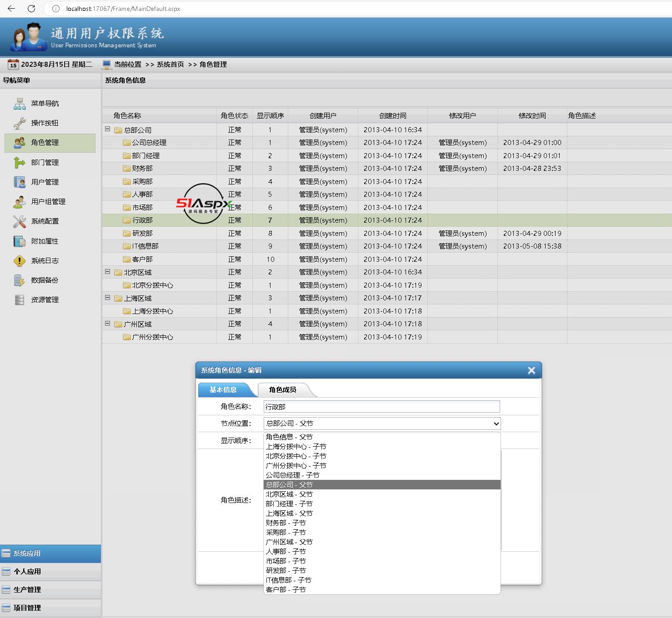672x618 pixels.
Task: Click the 操作按钮 wrench icon
Action: [x=20, y=123]
